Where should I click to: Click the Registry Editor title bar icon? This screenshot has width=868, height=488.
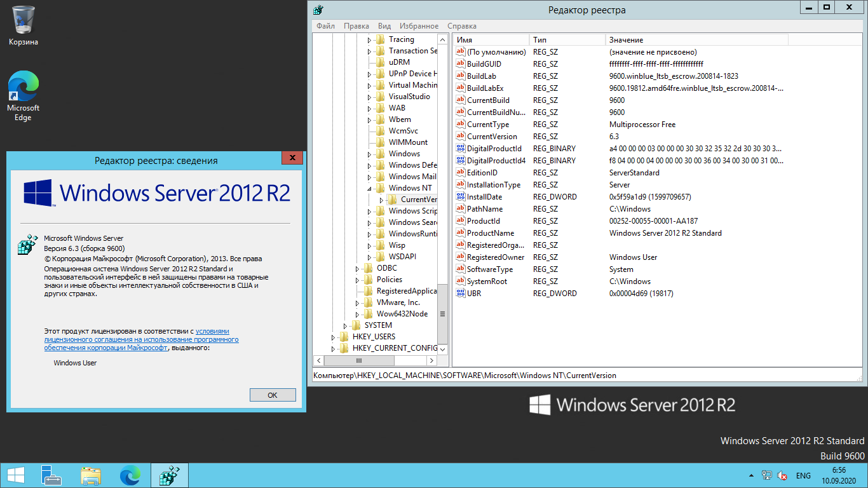point(318,10)
